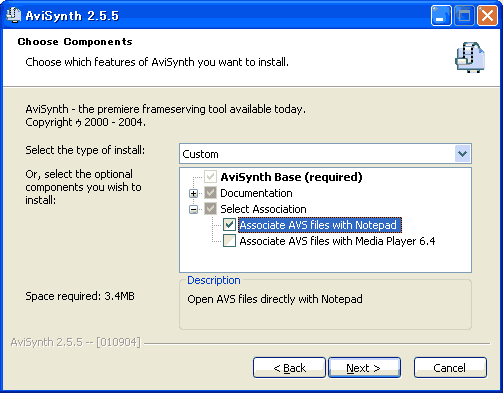Screen dimensions: 503x393
Task: Click the 'Space required: 3.4MB' text
Action: (80, 296)
